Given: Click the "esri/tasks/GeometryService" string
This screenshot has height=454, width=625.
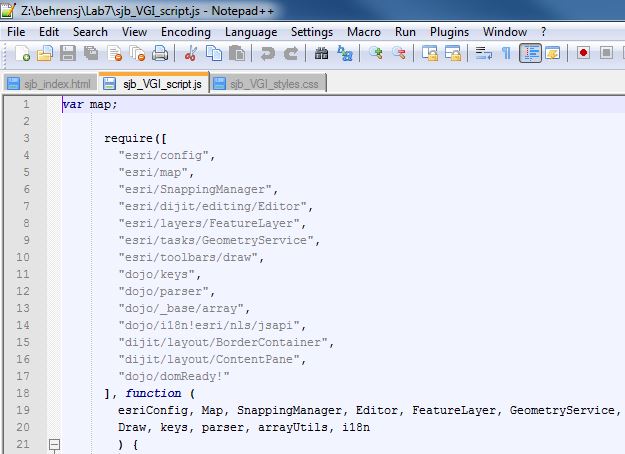Looking at the screenshot, I should coord(216,240).
